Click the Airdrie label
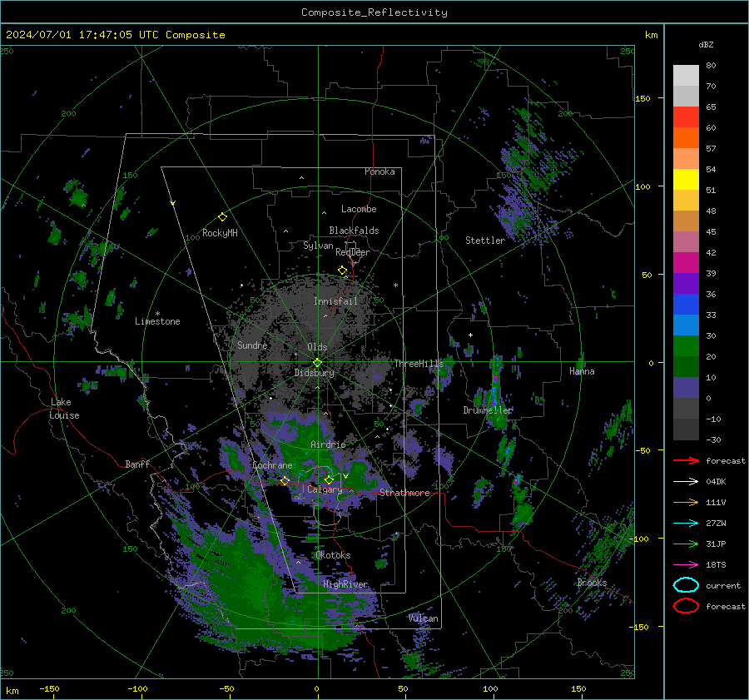Screen dimensions: 749x700 tap(328, 444)
